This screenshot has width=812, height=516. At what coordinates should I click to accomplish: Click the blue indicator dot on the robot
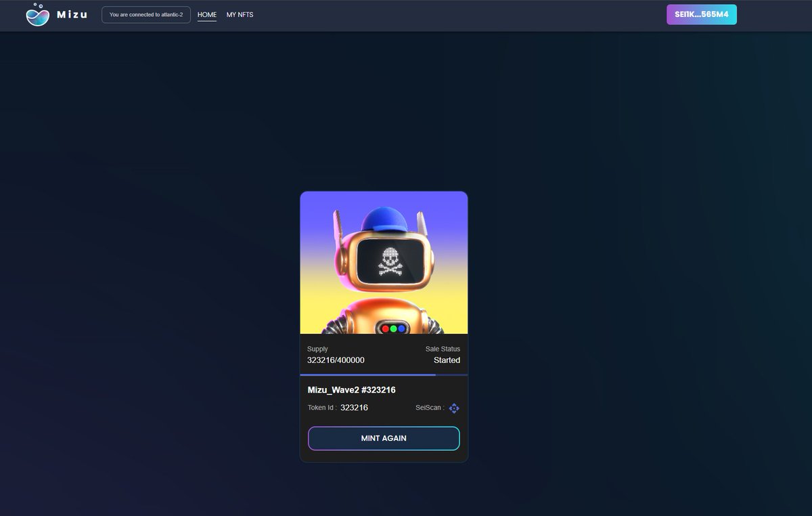click(400, 328)
